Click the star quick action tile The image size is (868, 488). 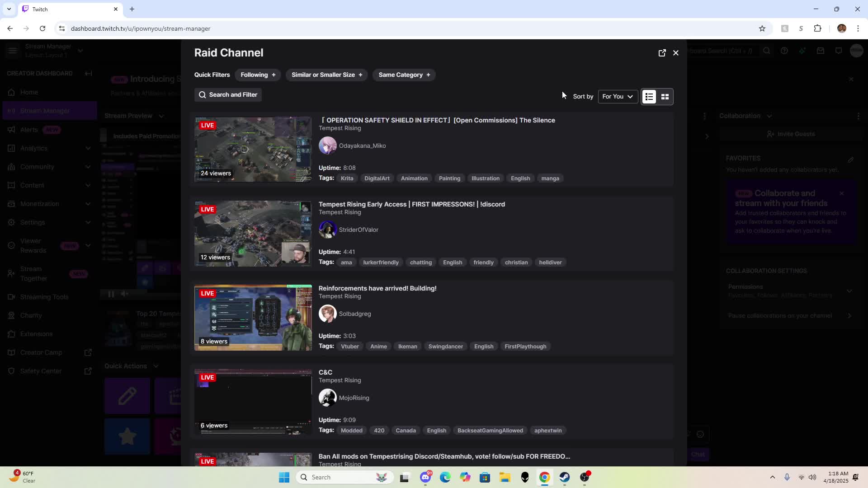[127, 436]
